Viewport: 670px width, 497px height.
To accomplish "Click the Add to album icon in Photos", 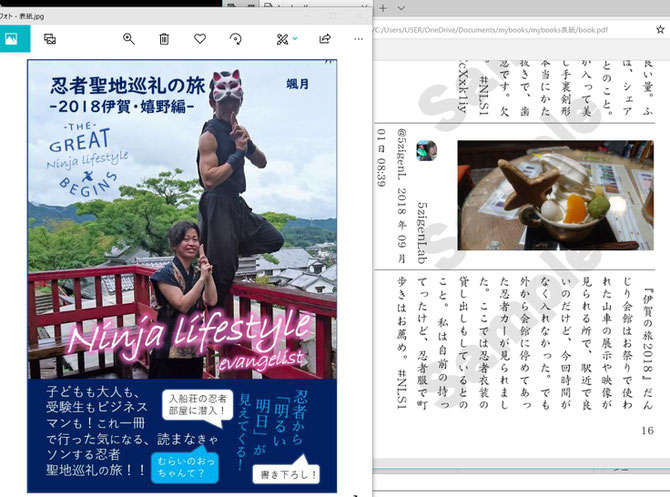I will [50, 39].
